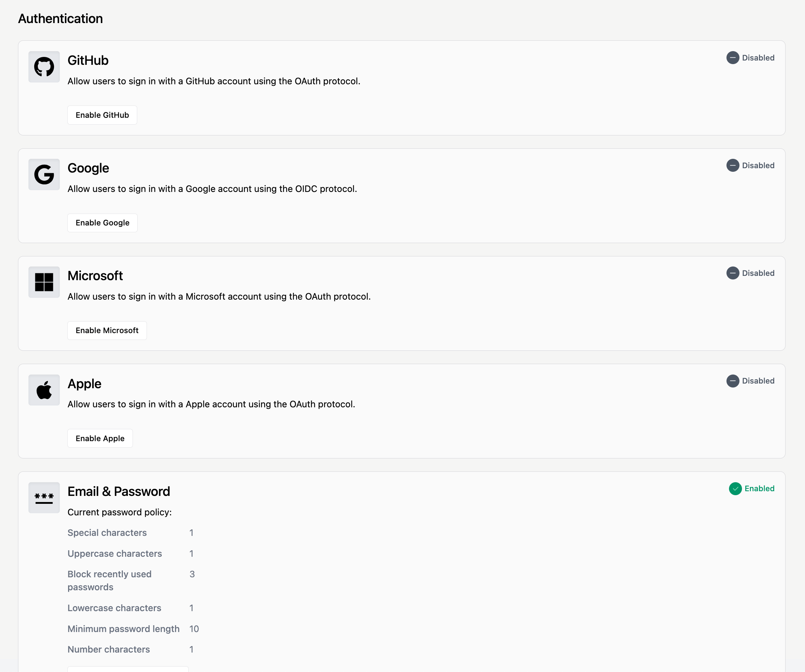The width and height of the screenshot is (805, 672).
Task: Click the green checkmark icon next to Enabled
Action: tap(735, 488)
